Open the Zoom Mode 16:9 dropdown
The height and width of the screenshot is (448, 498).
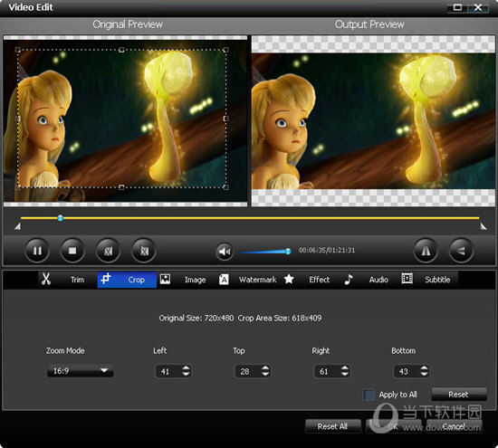pyautogui.click(x=80, y=371)
